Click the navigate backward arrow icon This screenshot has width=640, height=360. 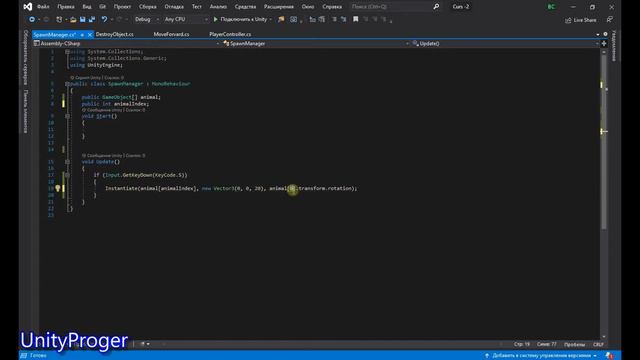click(32, 19)
